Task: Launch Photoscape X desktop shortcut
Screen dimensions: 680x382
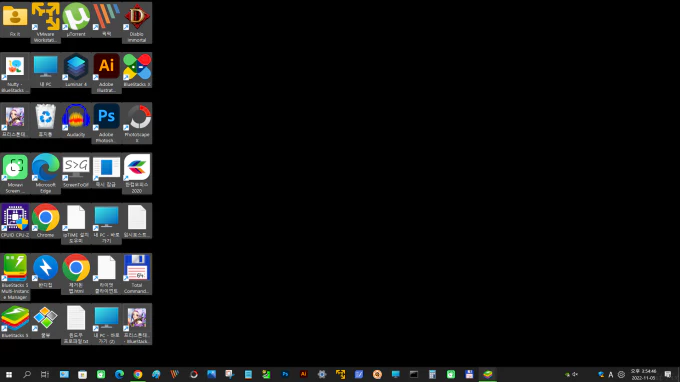Action: coord(137,123)
